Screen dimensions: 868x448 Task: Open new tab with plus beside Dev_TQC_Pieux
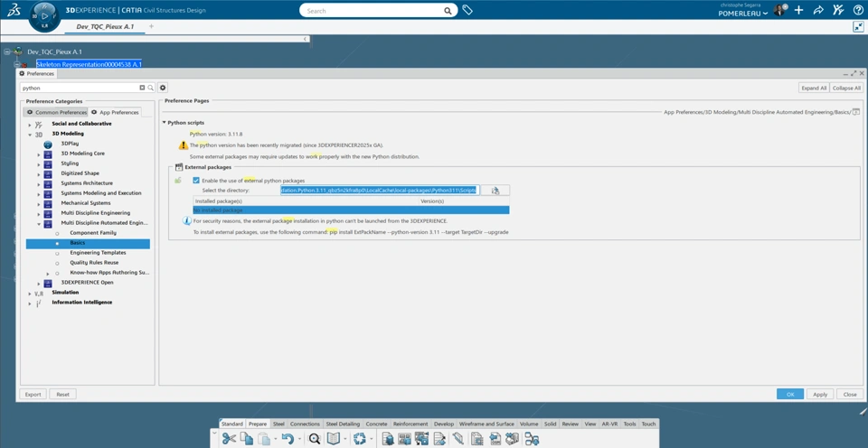[152, 26]
